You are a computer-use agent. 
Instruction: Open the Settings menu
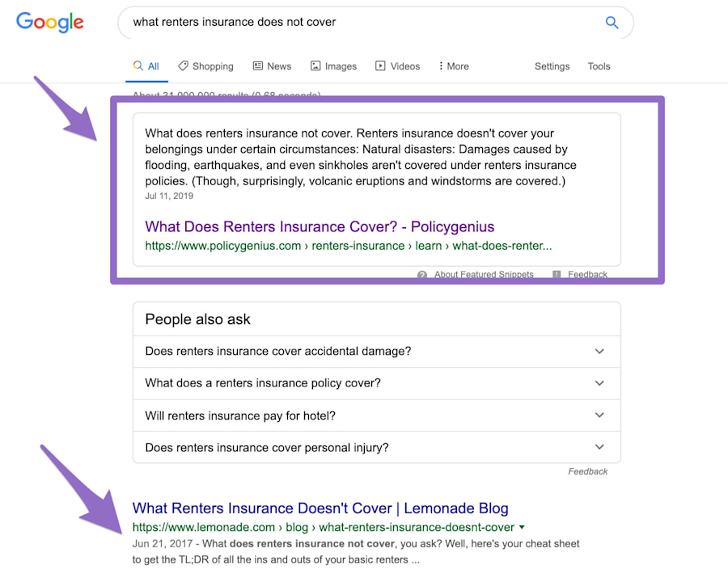coord(552,65)
